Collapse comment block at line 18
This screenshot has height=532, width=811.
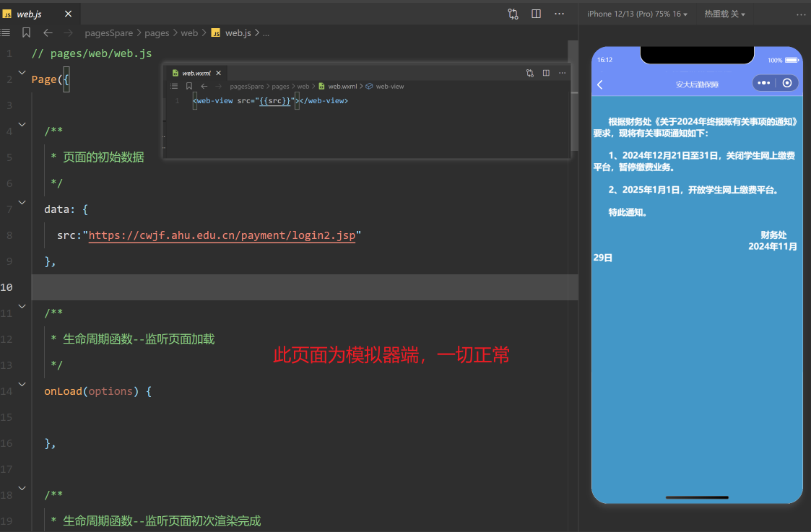tap(22, 488)
